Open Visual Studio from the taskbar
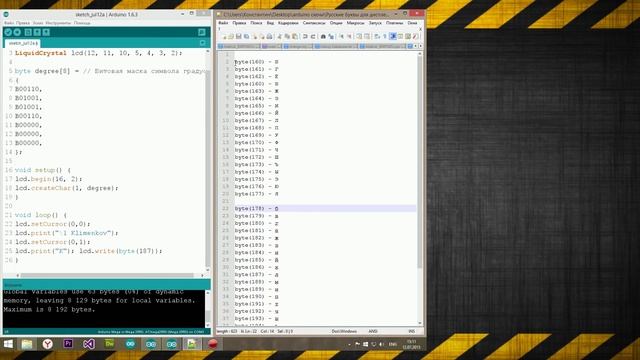 point(89,344)
